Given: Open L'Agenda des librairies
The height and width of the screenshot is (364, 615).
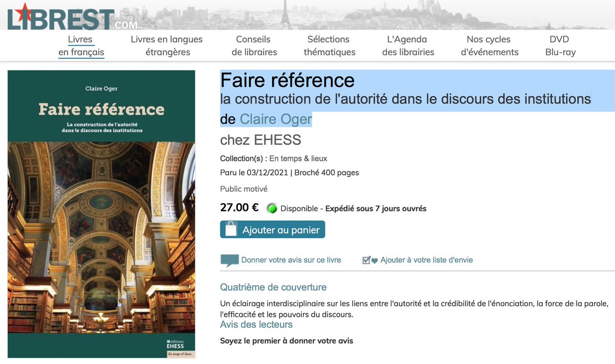Looking at the screenshot, I should tap(408, 46).
